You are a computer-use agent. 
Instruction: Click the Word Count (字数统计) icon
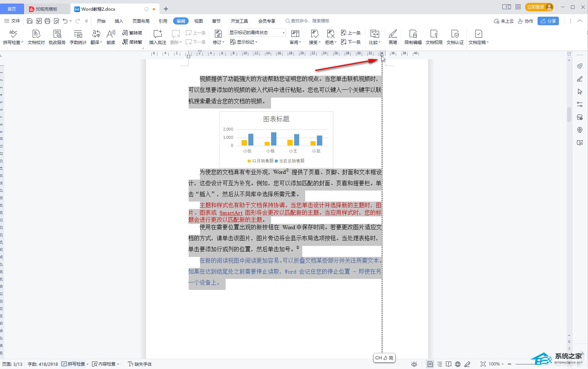coord(78,37)
